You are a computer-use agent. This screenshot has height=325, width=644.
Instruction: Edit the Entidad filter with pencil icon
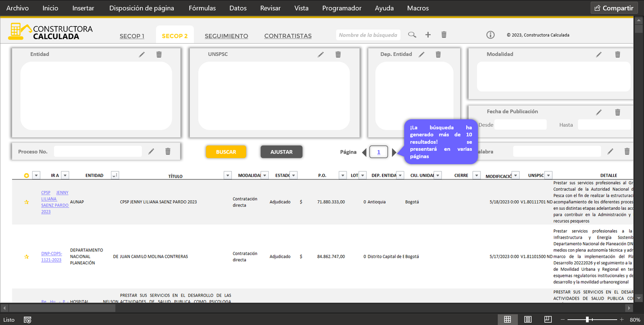[142, 54]
